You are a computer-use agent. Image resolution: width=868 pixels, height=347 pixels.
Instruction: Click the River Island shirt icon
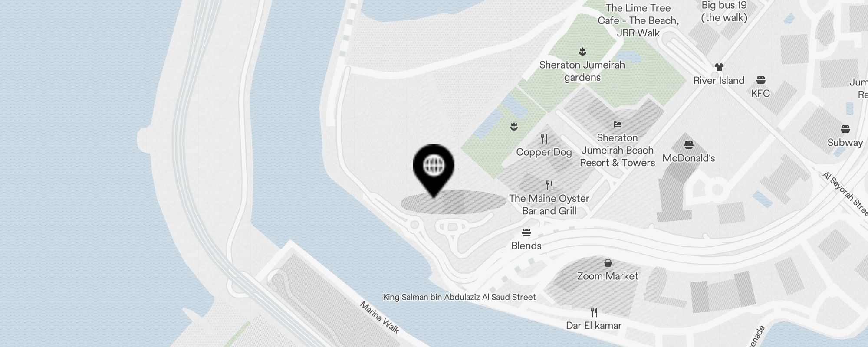pyautogui.click(x=719, y=67)
